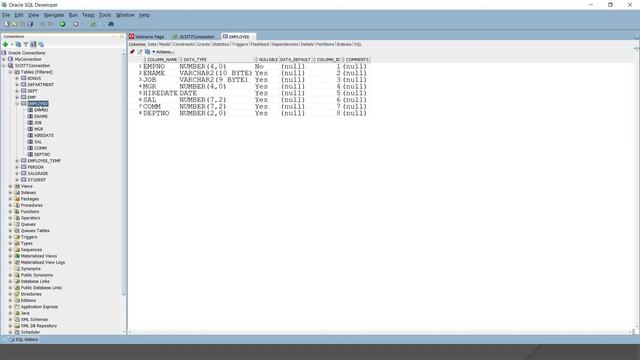The image size is (640, 360).
Task: Switch to the SCOTTConnection worksheet tab
Action: coord(195,37)
